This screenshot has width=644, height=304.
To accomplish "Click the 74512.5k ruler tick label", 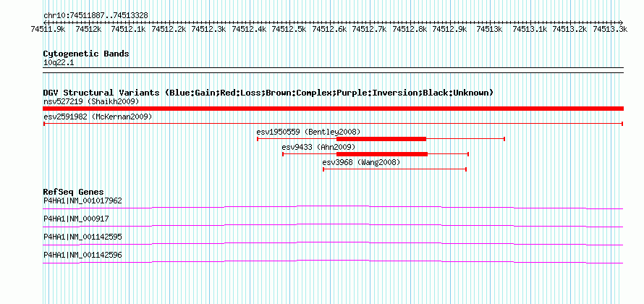I will click(x=290, y=29).
